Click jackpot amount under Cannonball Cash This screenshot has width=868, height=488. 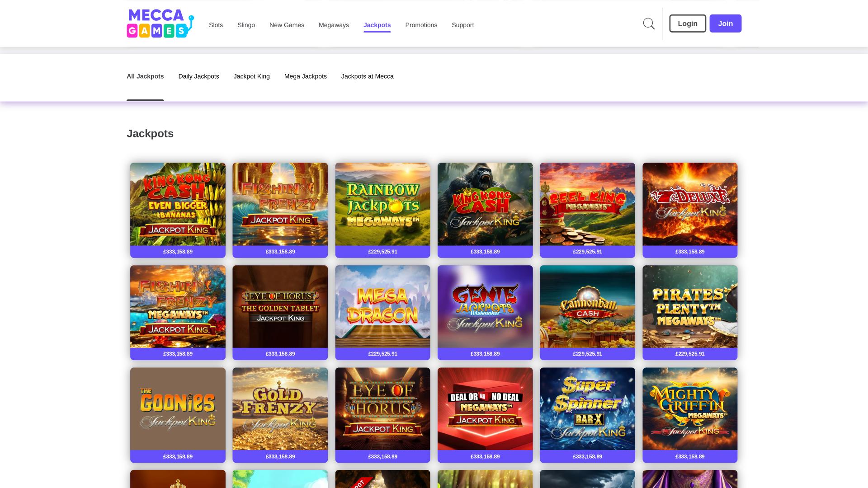(587, 354)
